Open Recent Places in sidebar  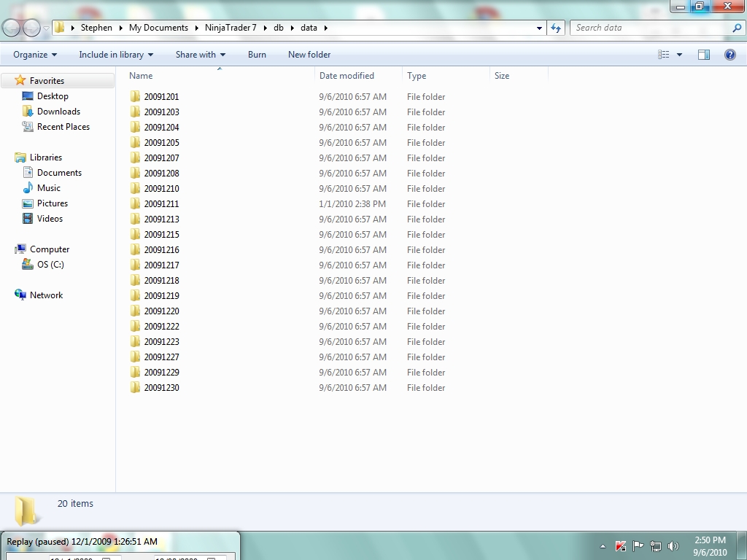[x=63, y=127]
